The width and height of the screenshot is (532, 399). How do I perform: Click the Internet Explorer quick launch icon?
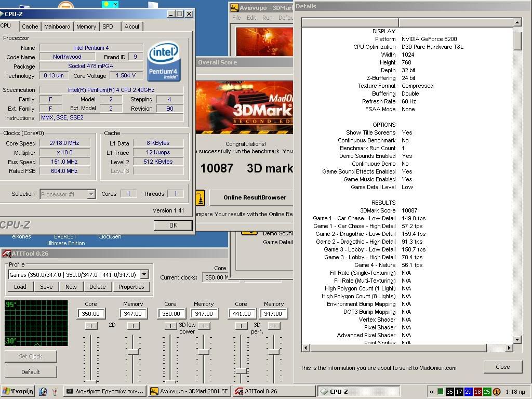pos(43,391)
